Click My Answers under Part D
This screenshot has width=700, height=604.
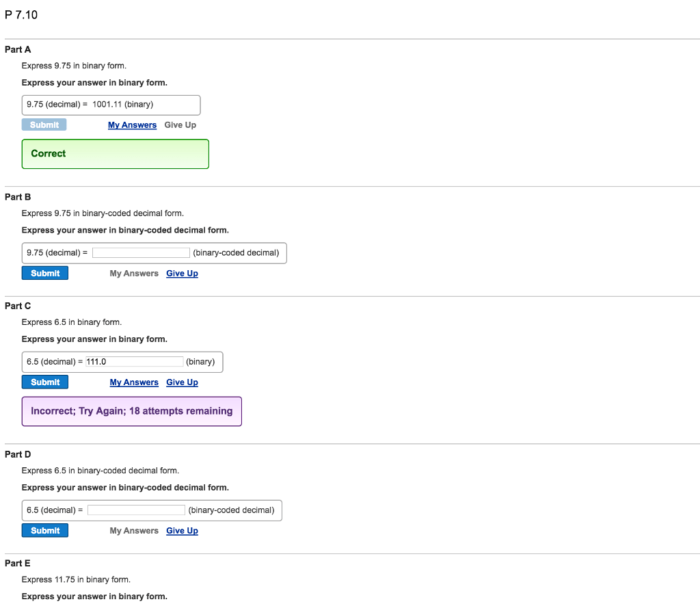click(x=134, y=531)
